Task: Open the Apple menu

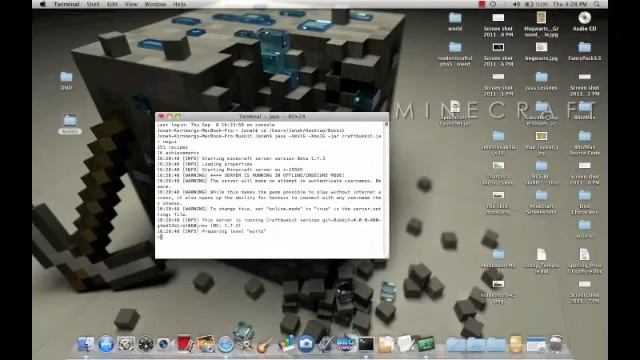Action: tap(43, 4)
